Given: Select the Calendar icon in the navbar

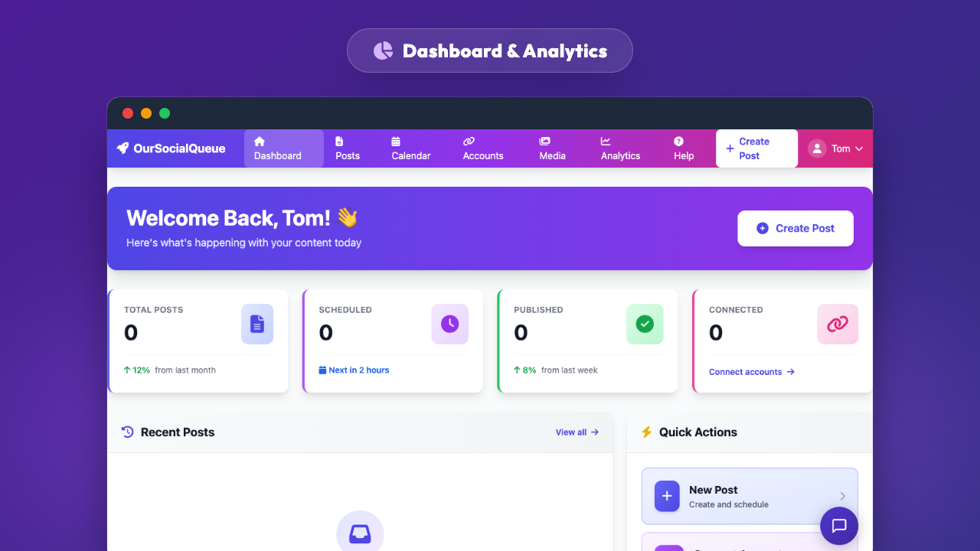Looking at the screenshot, I should tap(396, 142).
